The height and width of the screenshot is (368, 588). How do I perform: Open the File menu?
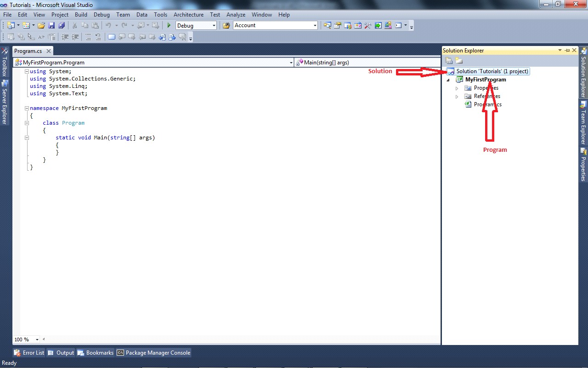(7, 15)
